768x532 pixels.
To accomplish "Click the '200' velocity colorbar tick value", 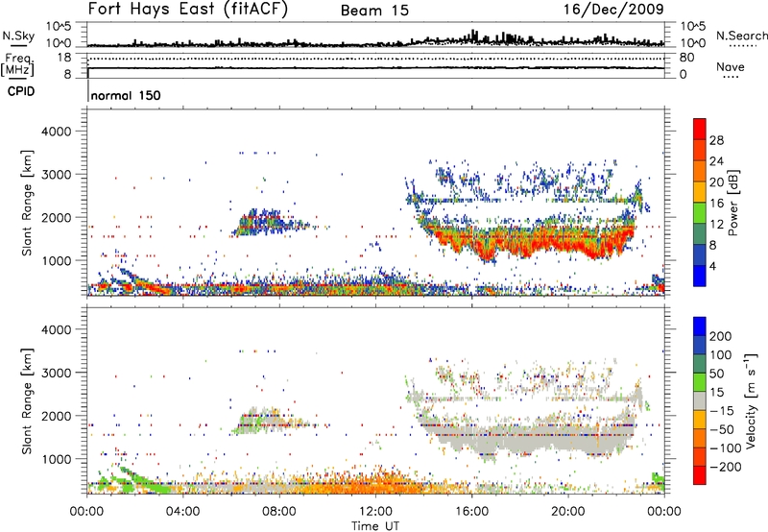I will coord(721,336).
